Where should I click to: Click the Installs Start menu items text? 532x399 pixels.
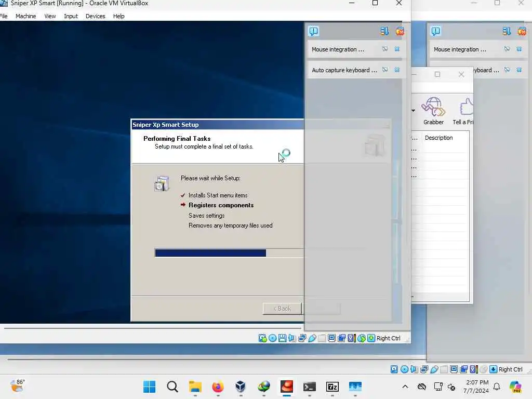218,195
